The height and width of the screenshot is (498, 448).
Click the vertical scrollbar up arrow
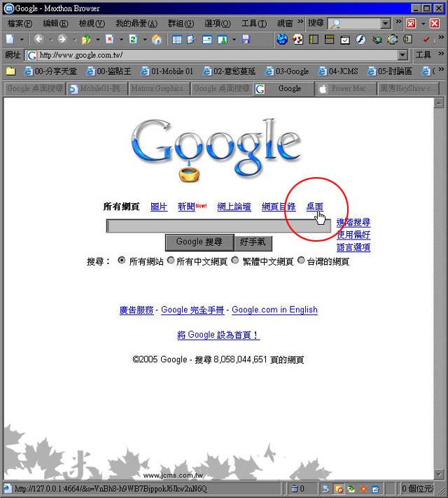coord(439,103)
